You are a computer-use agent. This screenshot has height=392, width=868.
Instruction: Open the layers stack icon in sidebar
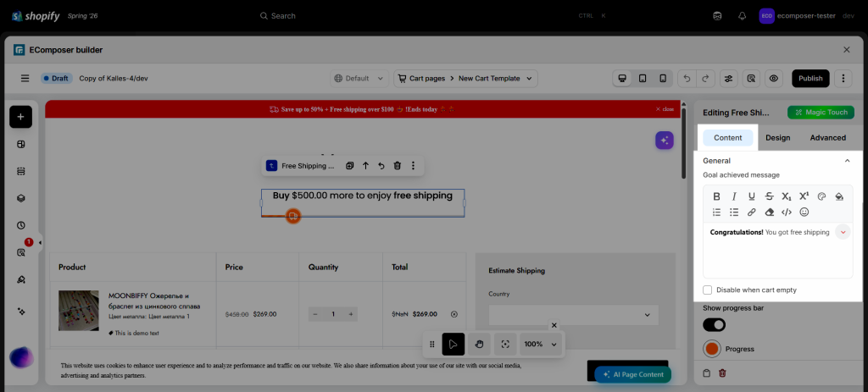pyautogui.click(x=20, y=198)
